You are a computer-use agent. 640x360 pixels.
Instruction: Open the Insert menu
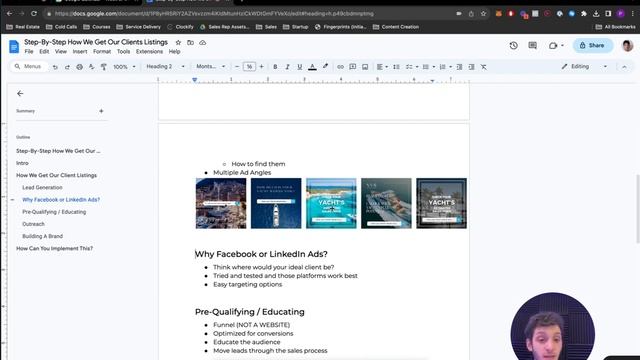[80, 52]
